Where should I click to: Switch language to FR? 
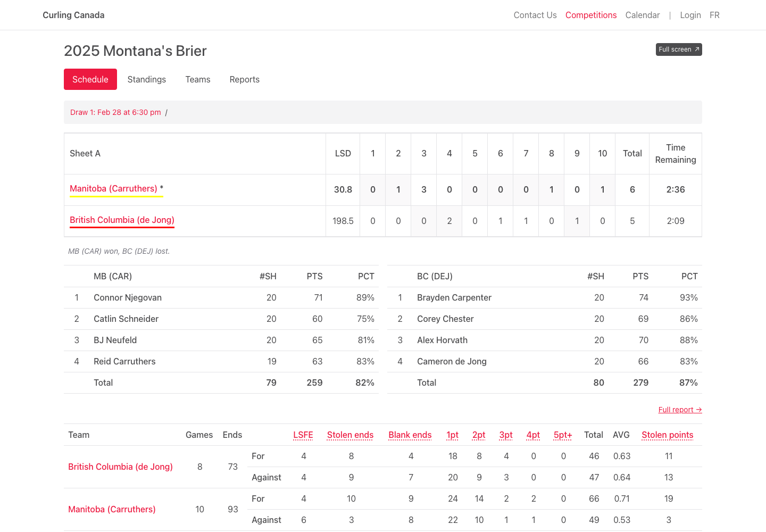click(714, 15)
